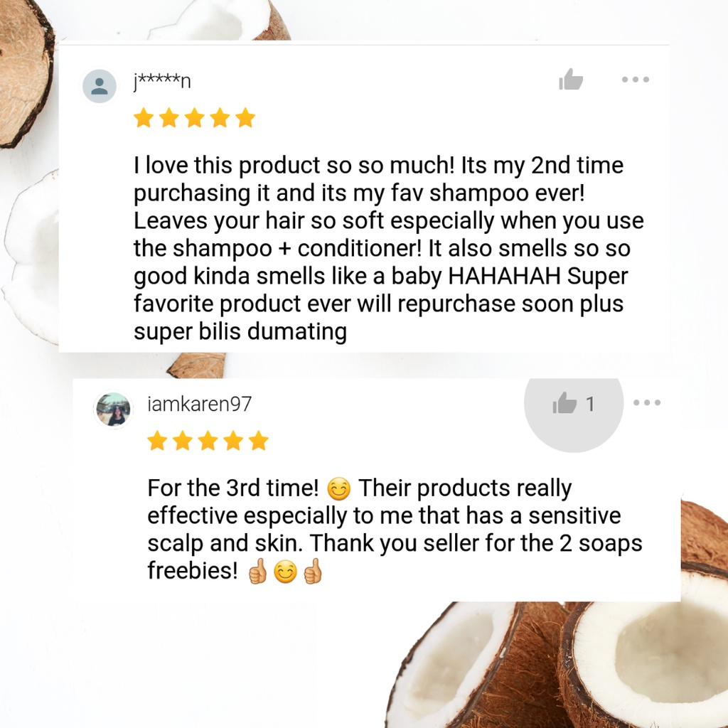Click the last star in iamkaren97's rating
The height and width of the screenshot is (728, 728).
pyautogui.click(x=259, y=441)
